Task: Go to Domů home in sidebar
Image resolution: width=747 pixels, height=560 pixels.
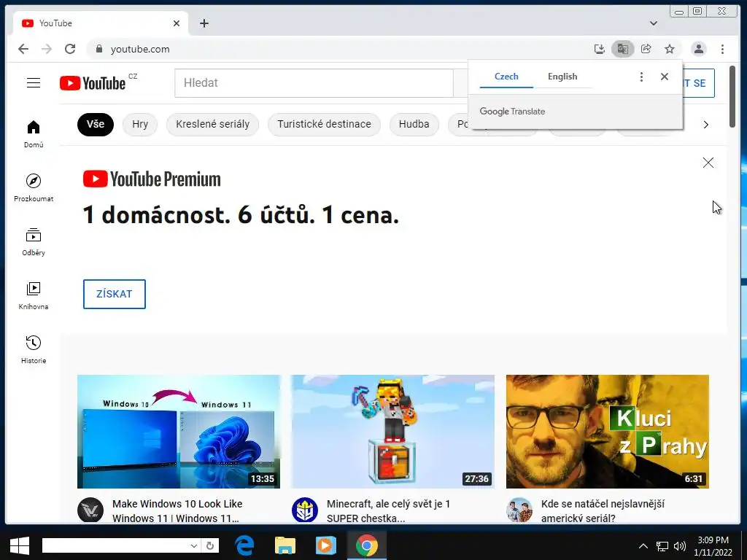Action: click(x=34, y=134)
